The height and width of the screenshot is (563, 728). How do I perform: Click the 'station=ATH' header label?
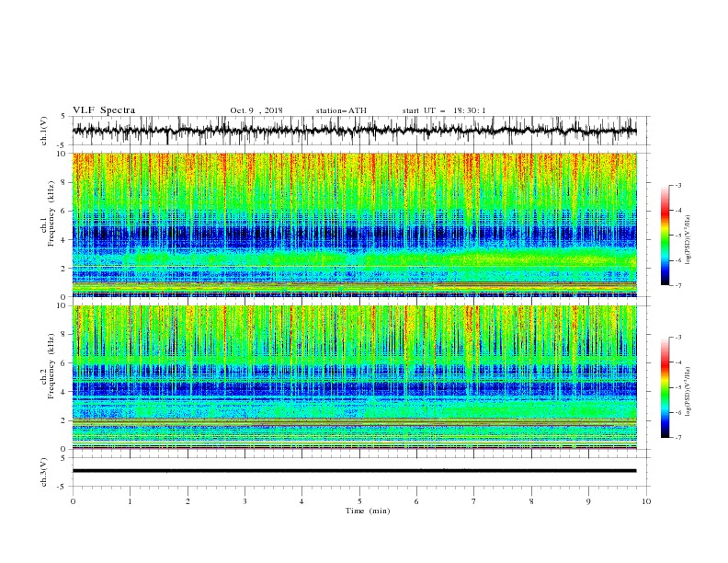[341, 110]
